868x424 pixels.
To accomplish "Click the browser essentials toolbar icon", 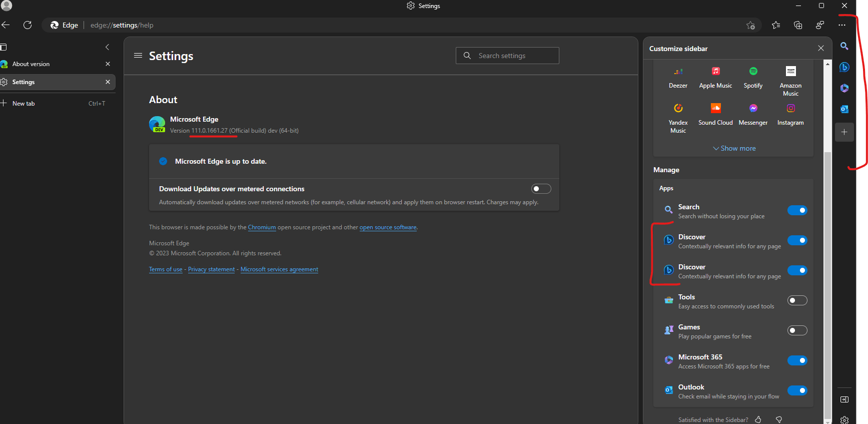I will coord(820,25).
